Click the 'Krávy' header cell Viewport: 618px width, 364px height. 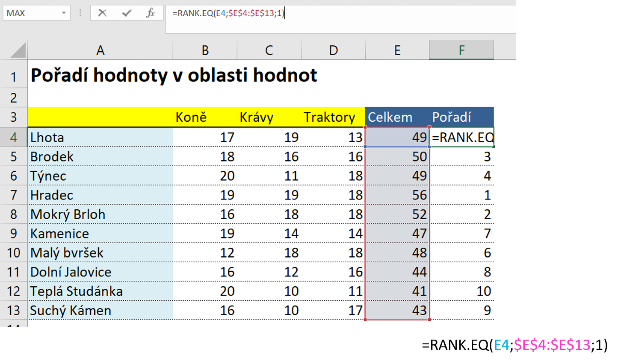pyautogui.click(x=269, y=117)
